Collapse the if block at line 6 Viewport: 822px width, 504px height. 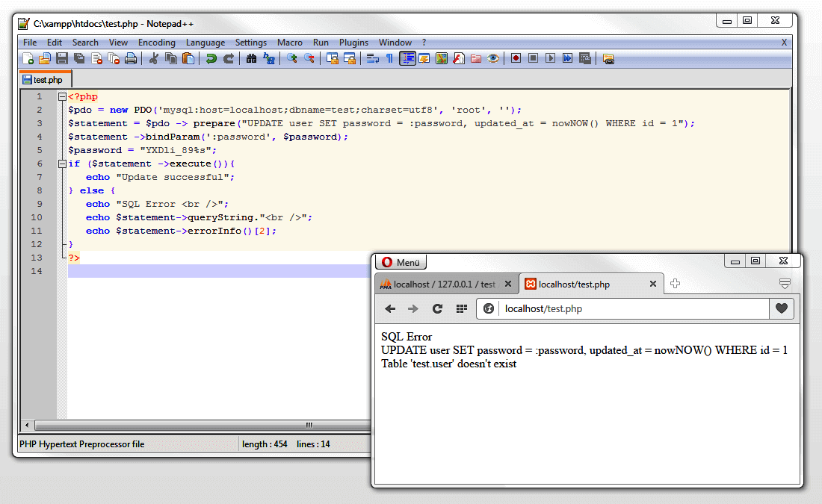[62, 163]
